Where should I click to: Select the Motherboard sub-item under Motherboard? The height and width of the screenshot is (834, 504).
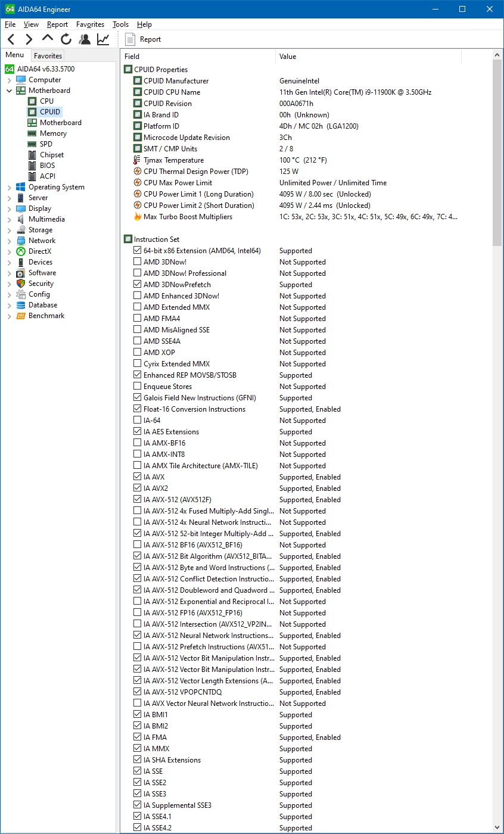coord(61,123)
